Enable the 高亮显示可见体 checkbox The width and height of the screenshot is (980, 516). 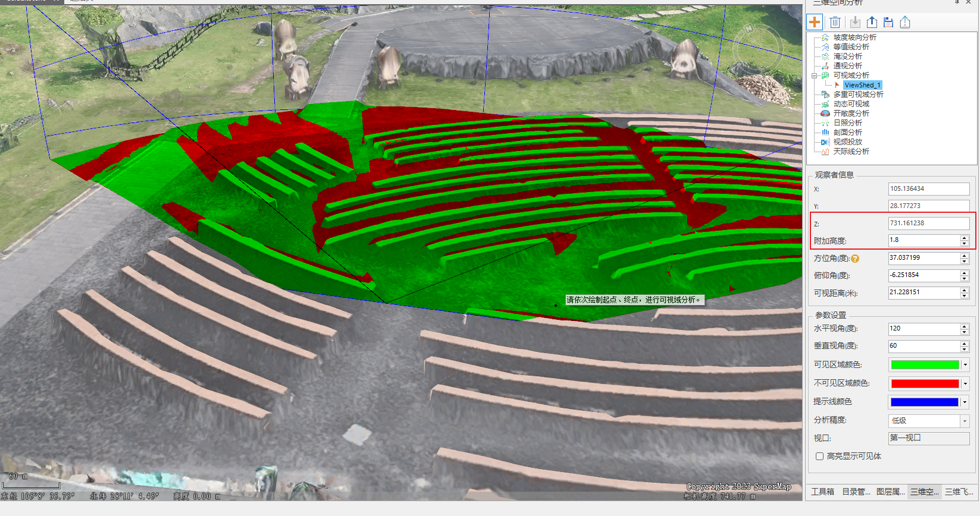[x=819, y=457]
